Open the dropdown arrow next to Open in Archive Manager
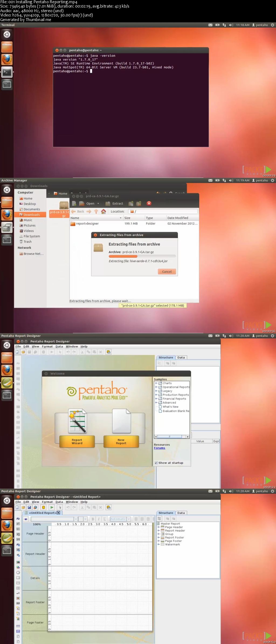This screenshot has height=644, width=276. pyautogui.click(x=98, y=203)
